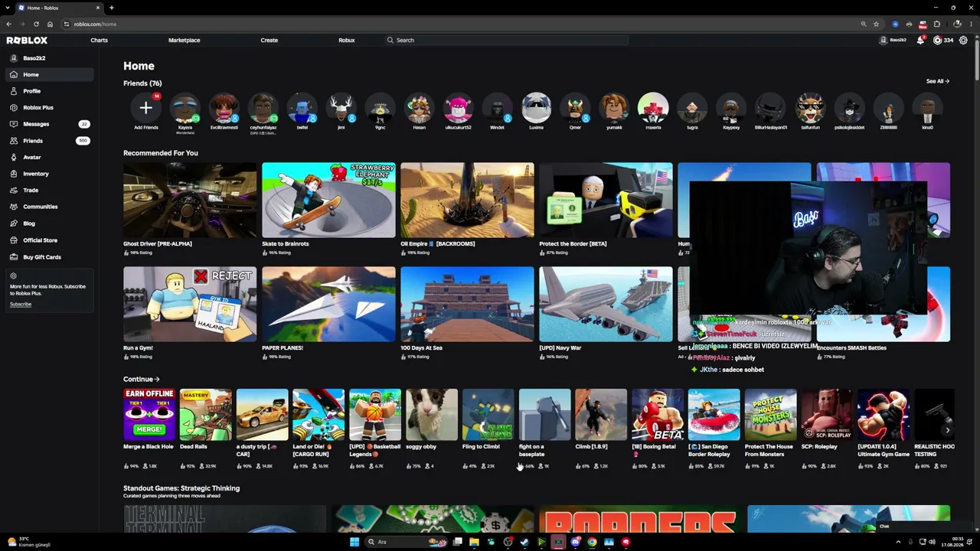
Task: Open Steam from the taskbar
Action: [x=524, y=542]
